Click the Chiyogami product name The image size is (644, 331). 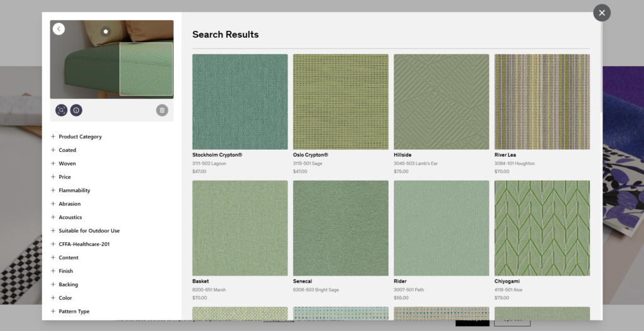point(507,281)
